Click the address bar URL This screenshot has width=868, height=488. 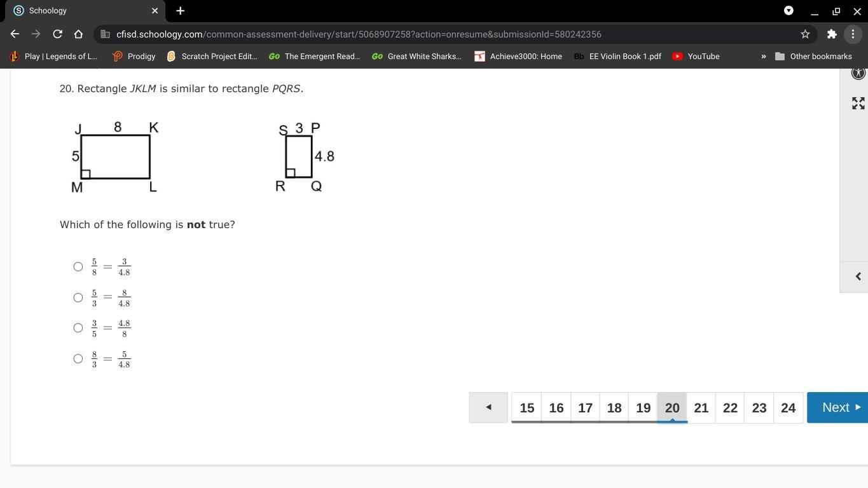pos(359,34)
